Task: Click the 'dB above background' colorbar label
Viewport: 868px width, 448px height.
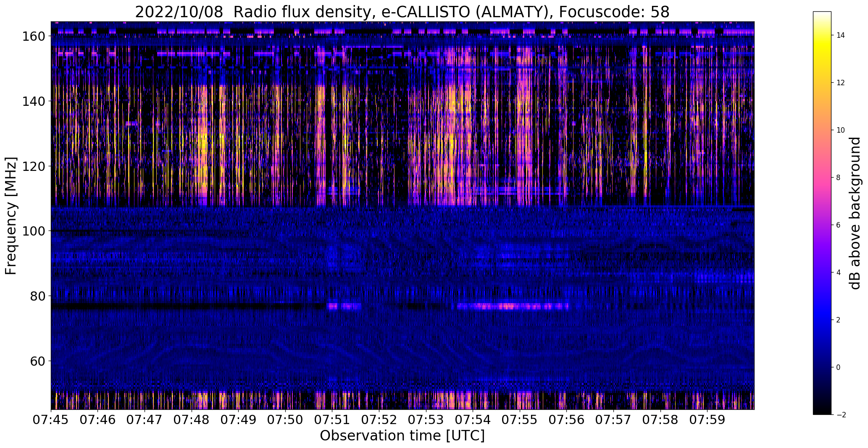Action: (855, 213)
